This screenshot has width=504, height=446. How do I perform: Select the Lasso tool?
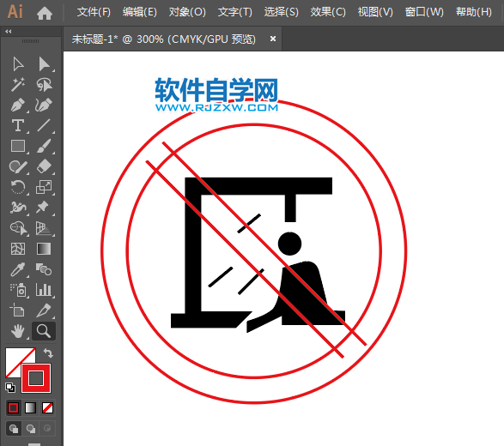coord(44,84)
